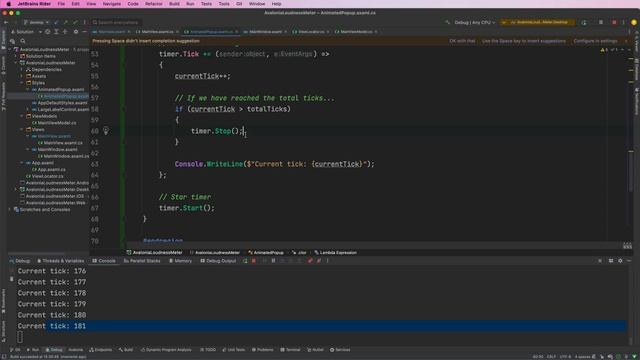Switch to the MainView.axaml.cs editor tab

pos(157,31)
